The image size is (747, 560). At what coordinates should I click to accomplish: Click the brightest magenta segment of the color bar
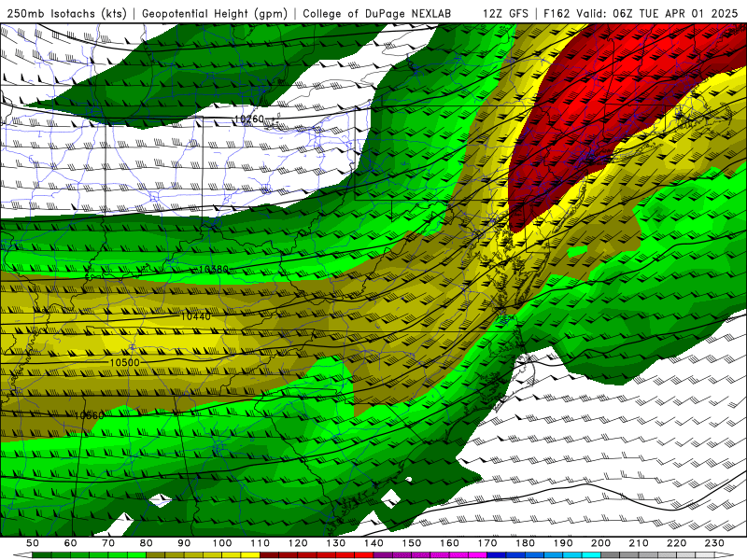(478, 555)
